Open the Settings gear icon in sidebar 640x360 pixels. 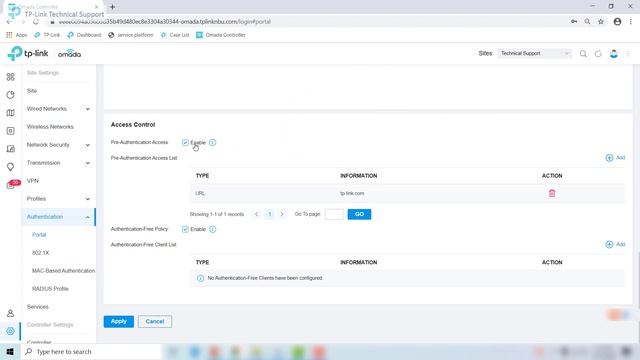tap(11, 331)
